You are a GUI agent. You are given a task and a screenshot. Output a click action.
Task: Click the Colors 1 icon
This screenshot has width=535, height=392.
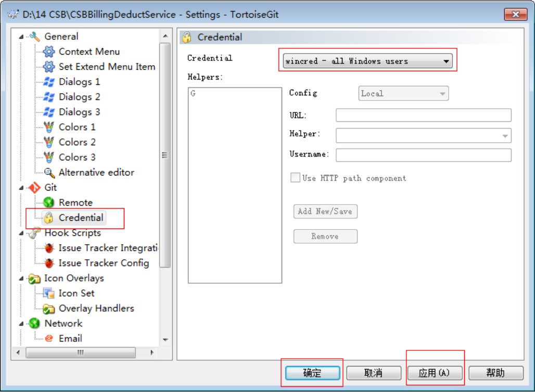tap(49, 127)
